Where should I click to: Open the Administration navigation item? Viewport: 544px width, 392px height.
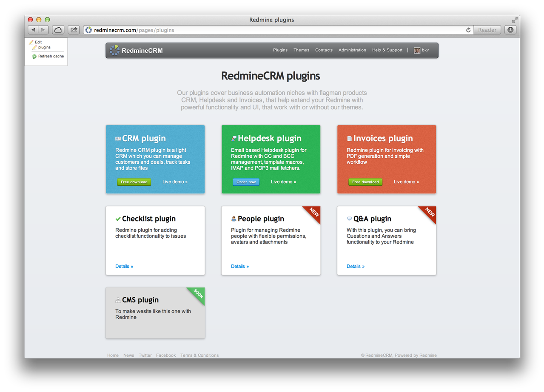point(352,50)
